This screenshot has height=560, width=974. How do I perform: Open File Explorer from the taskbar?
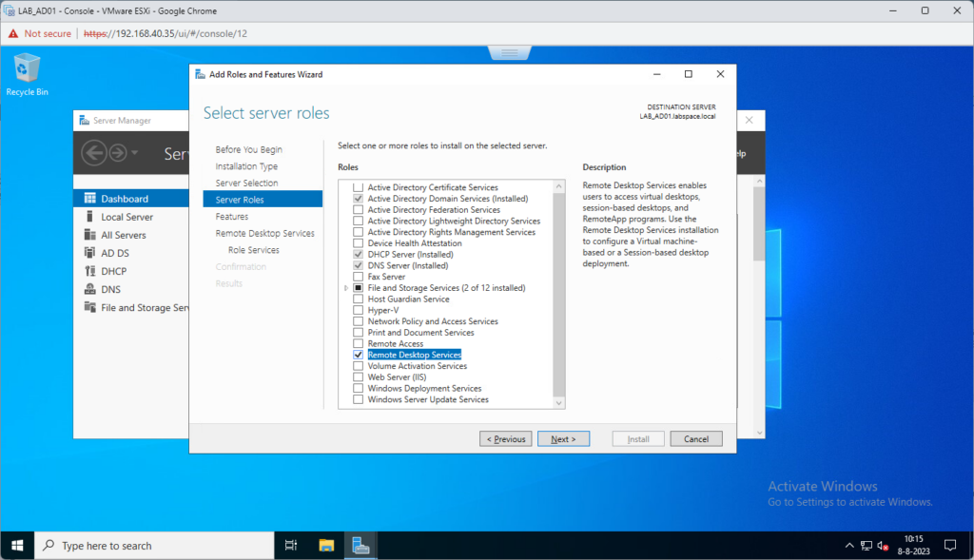tap(326, 545)
